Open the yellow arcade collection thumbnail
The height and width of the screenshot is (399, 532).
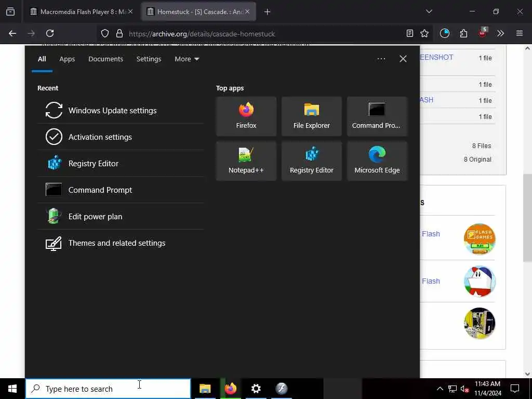[480, 323]
